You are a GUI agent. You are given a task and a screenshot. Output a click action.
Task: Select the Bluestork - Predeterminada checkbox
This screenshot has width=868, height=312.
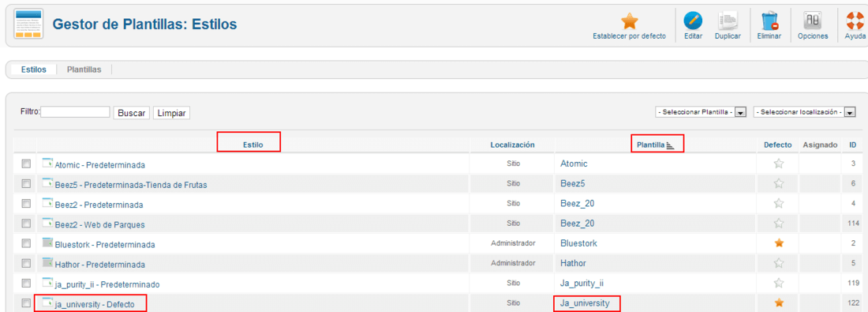point(25,243)
